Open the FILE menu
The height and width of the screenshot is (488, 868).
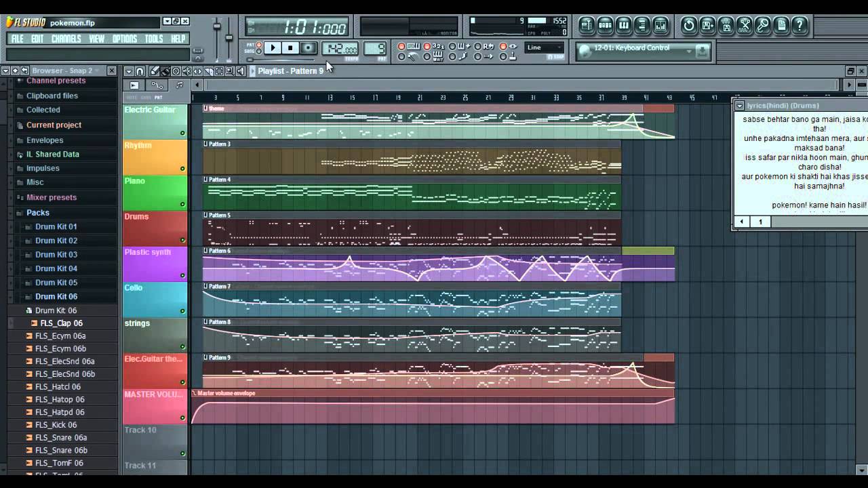click(17, 39)
